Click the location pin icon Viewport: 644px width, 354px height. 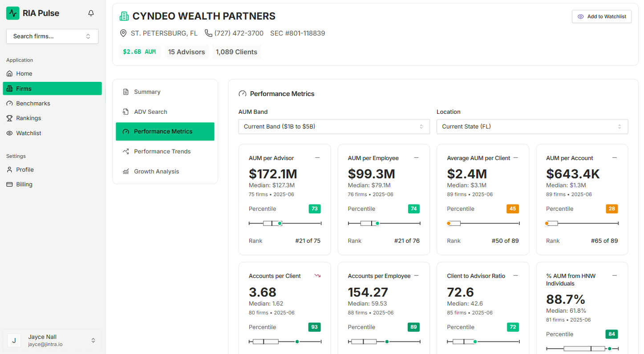[123, 33]
